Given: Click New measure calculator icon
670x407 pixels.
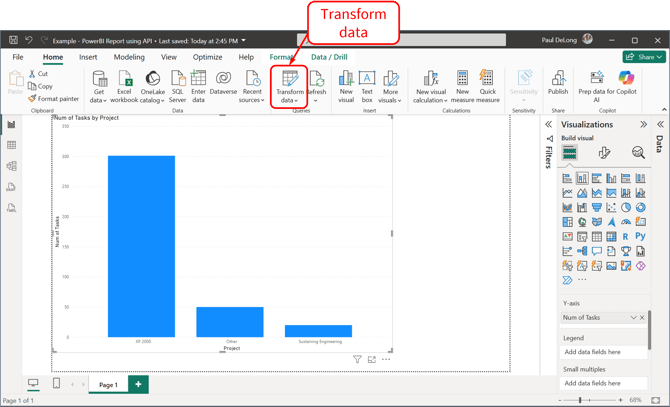Looking at the screenshot, I should pos(462,78).
